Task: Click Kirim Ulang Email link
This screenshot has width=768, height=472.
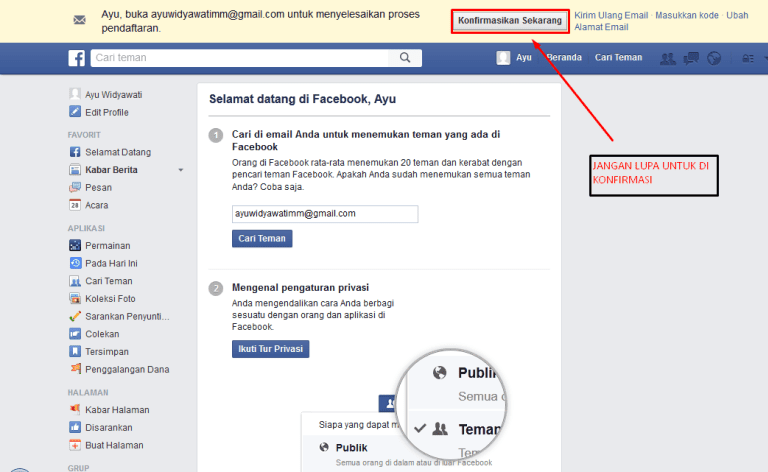Action: pos(611,15)
